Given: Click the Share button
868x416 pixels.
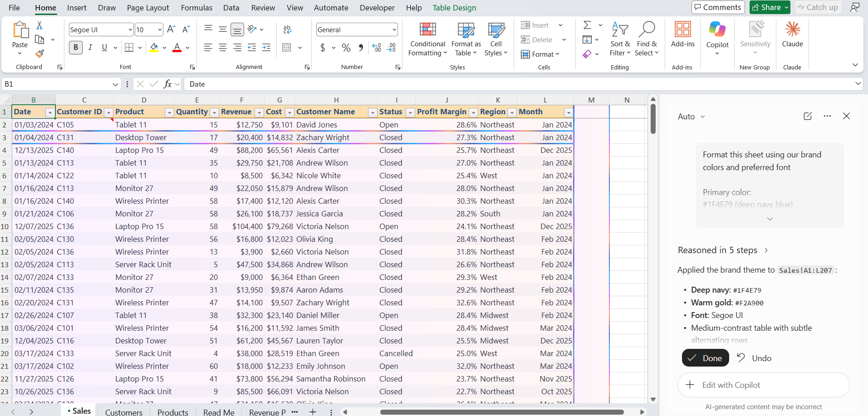Looking at the screenshot, I should pos(770,7).
